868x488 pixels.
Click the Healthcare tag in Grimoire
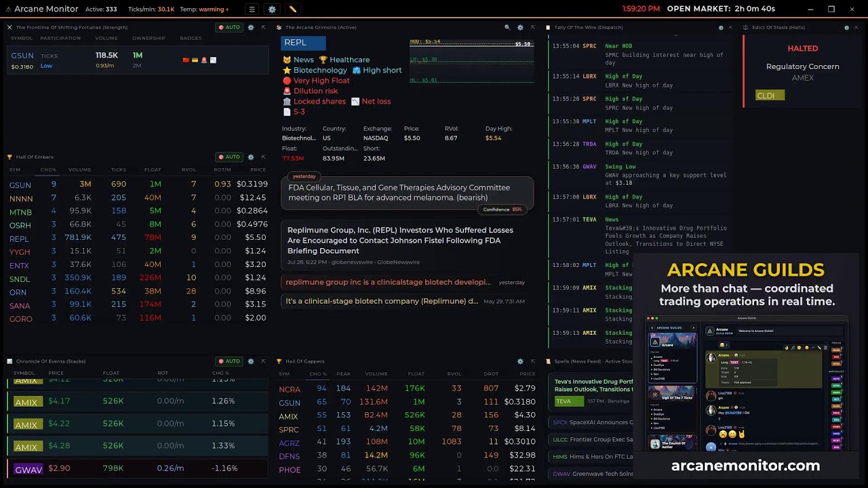[x=344, y=60]
